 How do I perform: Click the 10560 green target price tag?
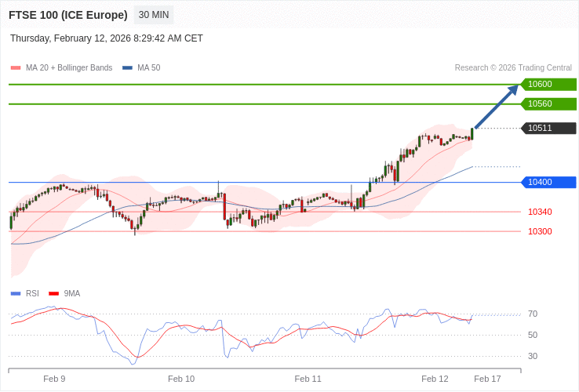[548, 104]
